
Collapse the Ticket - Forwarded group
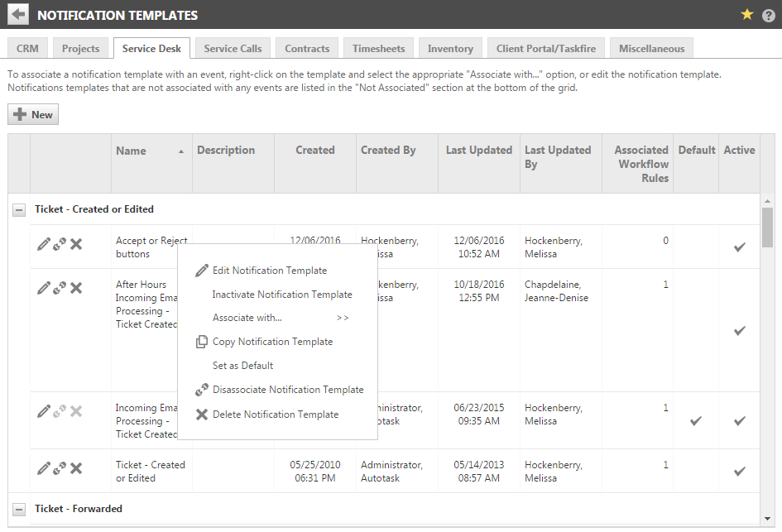pos(19,509)
